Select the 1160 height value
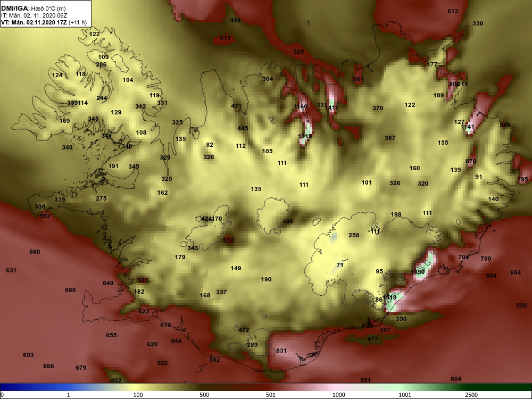The width and height of the screenshot is (532, 399). point(300,106)
